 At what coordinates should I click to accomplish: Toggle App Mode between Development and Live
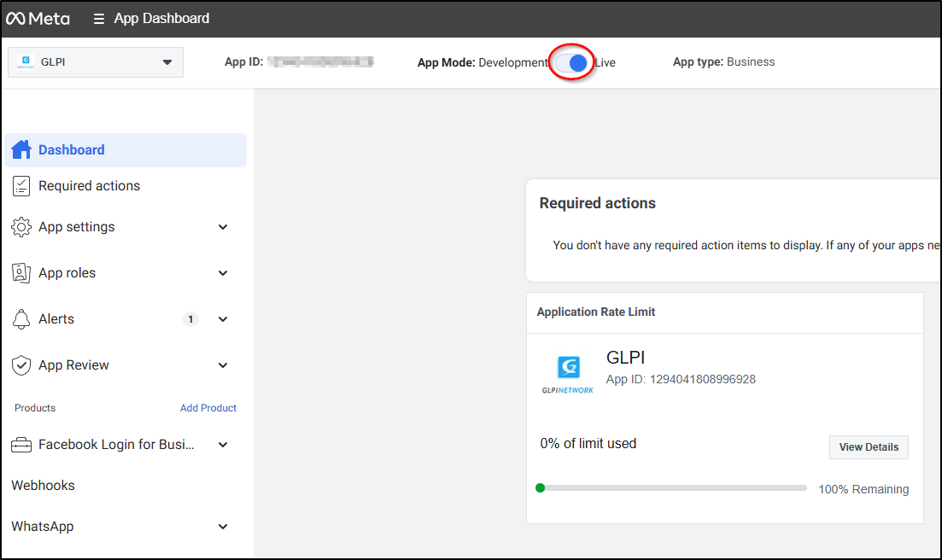[571, 62]
